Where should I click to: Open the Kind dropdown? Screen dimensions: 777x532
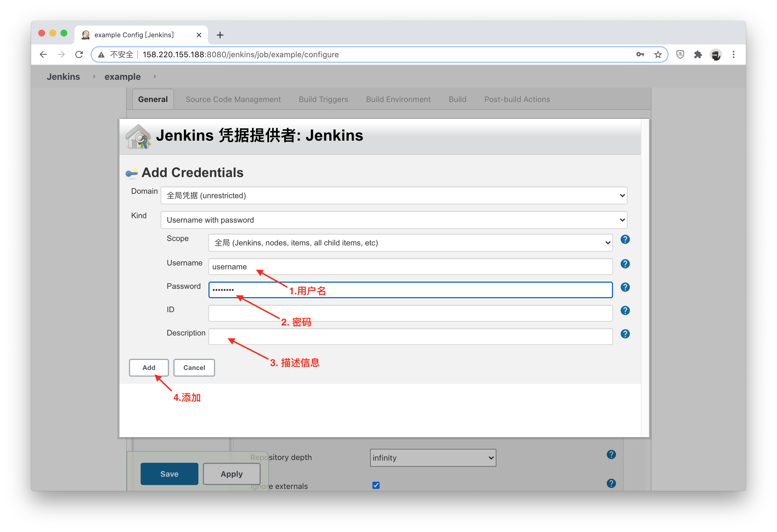point(394,220)
